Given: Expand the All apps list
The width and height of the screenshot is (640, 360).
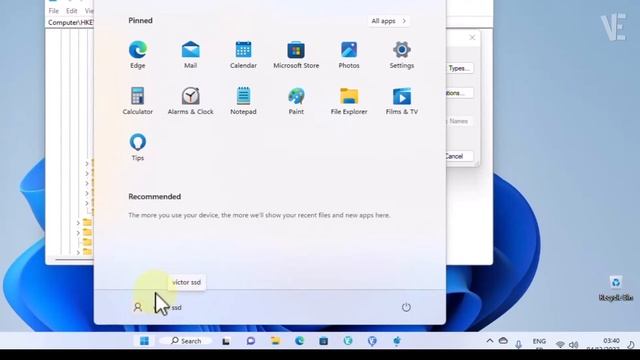Looking at the screenshot, I should (388, 21).
